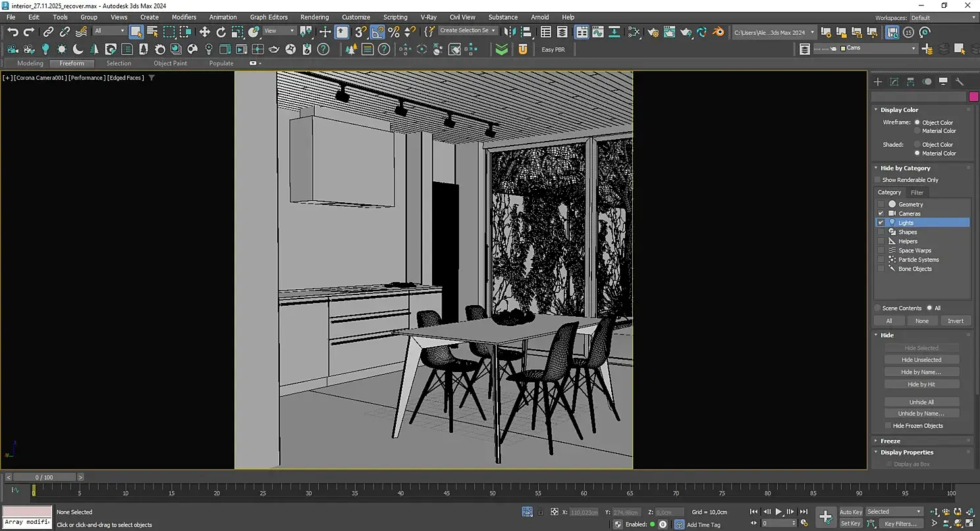
Task: Toggle the Angle Snap icon
Action: click(377, 32)
